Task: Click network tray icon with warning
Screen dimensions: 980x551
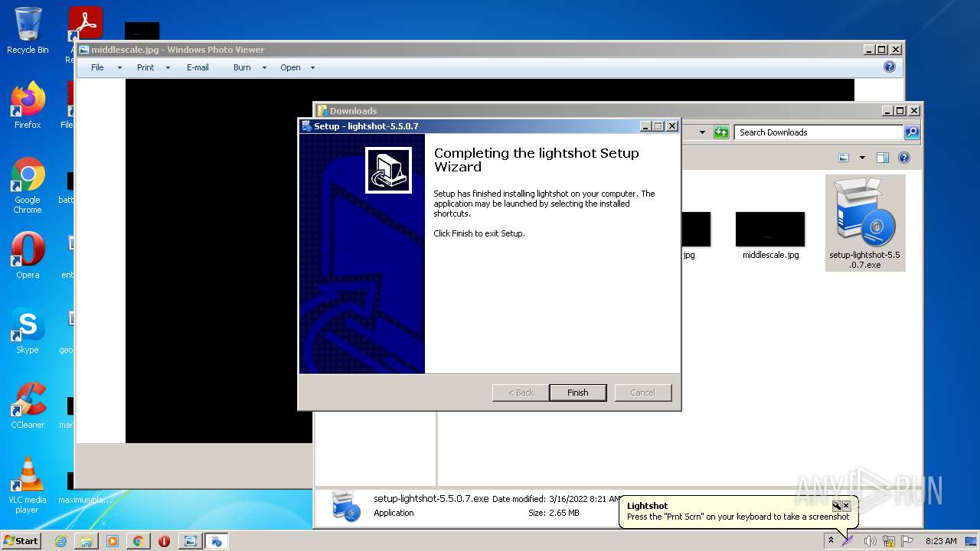Action: (x=890, y=541)
